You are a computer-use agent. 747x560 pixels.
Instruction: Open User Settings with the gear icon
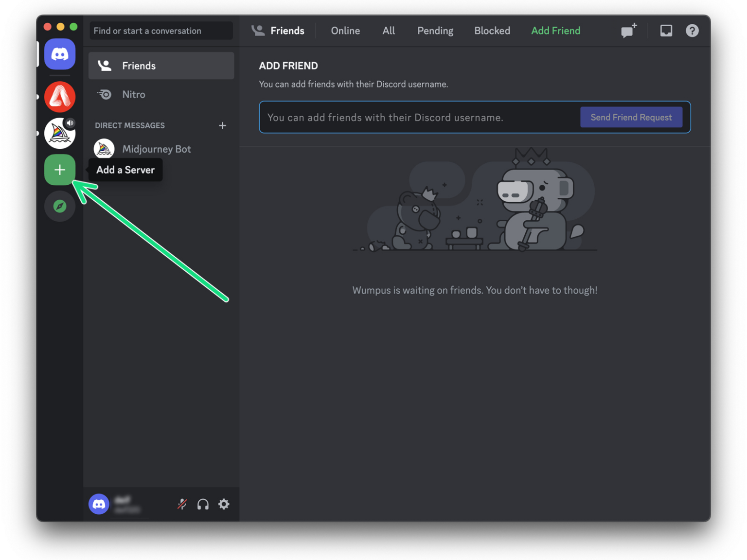tap(224, 504)
